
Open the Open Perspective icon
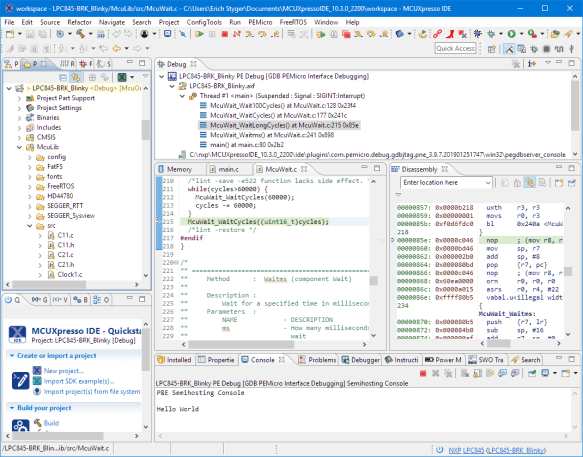click(492, 49)
